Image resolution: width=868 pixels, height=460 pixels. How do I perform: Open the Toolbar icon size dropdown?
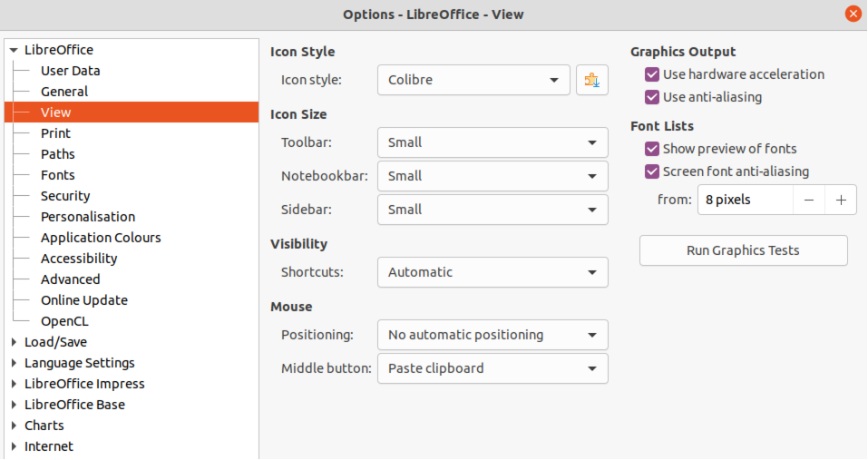[x=493, y=142]
